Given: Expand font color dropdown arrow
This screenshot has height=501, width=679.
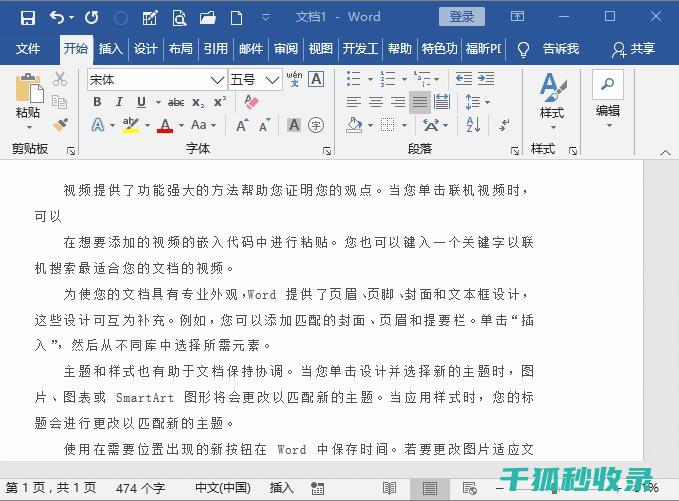Looking at the screenshot, I should pyautogui.click(x=181, y=126).
